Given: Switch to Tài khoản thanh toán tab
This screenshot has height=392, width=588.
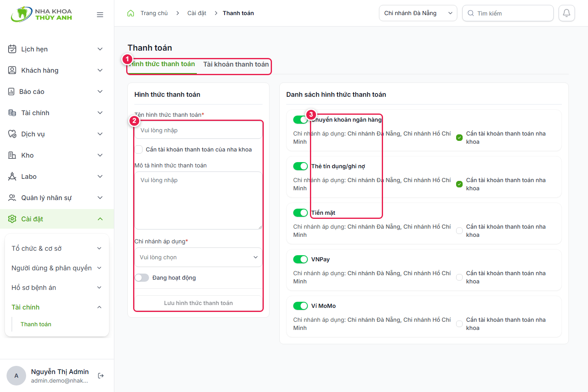Looking at the screenshot, I should click(x=236, y=64).
